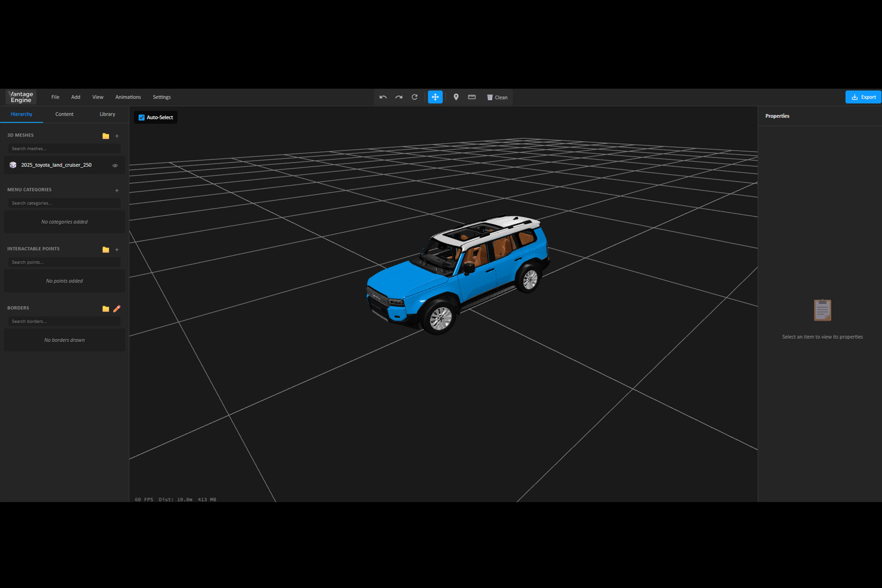Click the refresh/reset icon in toolbar
This screenshot has width=882, height=588.
coord(414,97)
